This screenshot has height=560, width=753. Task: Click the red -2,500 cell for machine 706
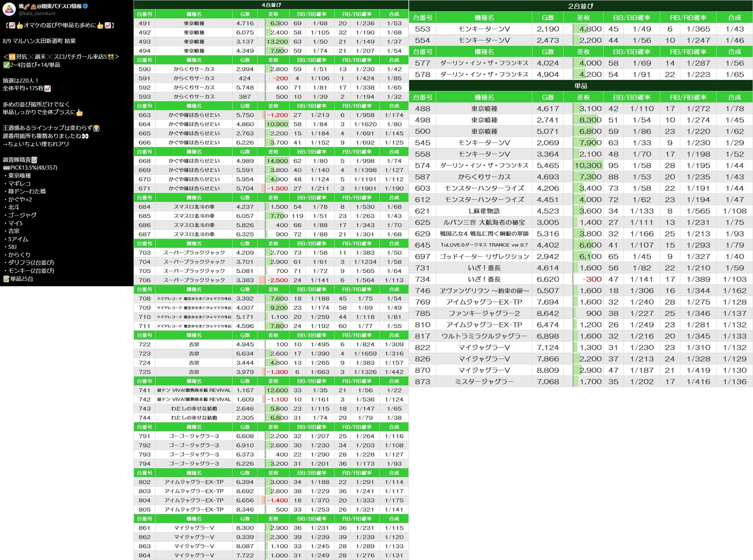[x=277, y=280]
